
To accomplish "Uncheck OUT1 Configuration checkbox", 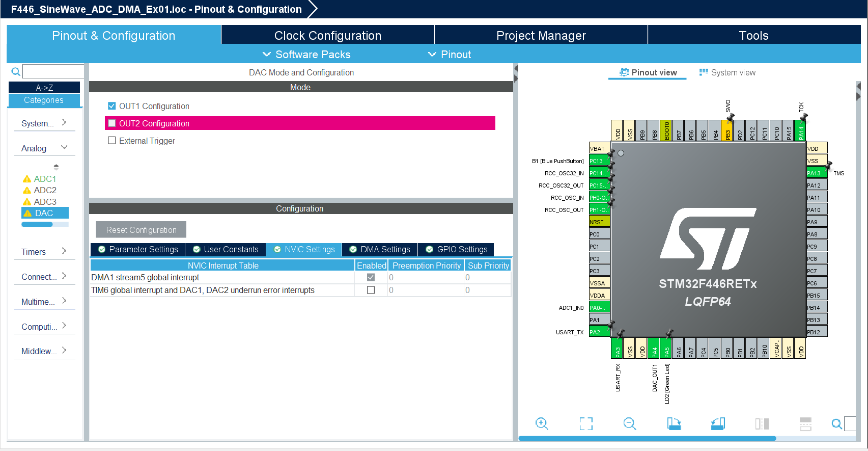I will pyautogui.click(x=112, y=106).
